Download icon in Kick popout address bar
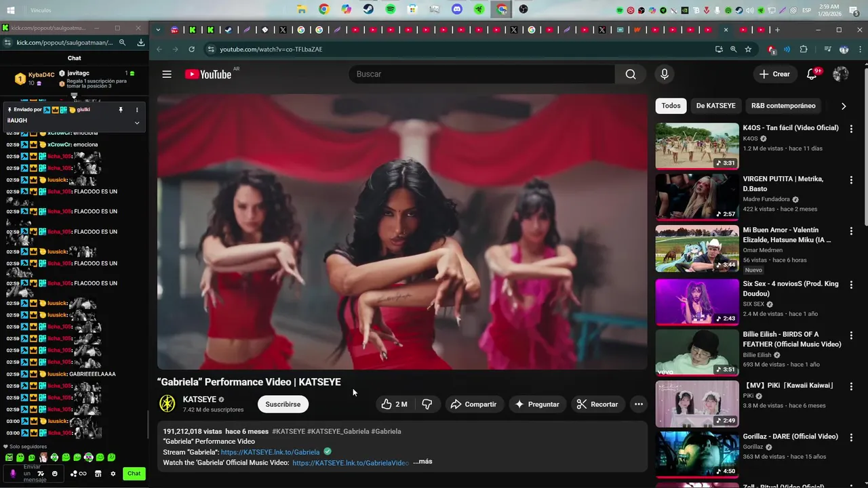Screen dimensions: 868x488 point(140,42)
